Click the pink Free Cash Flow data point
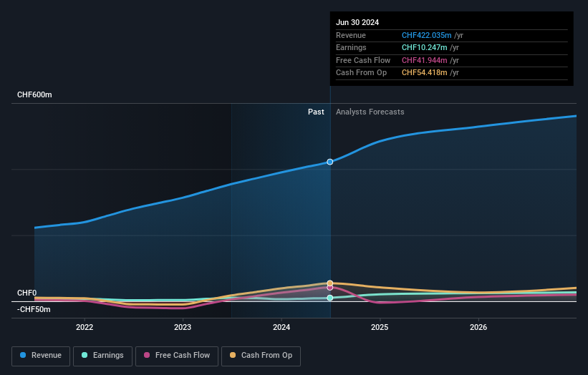 pyautogui.click(x=330, y=288)
